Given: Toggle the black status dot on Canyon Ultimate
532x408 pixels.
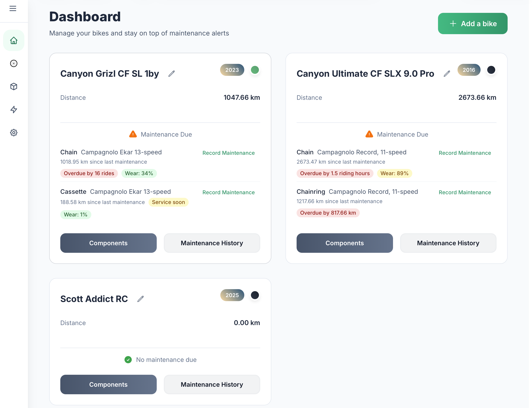Looking at the screenshot, I should 491,70.
